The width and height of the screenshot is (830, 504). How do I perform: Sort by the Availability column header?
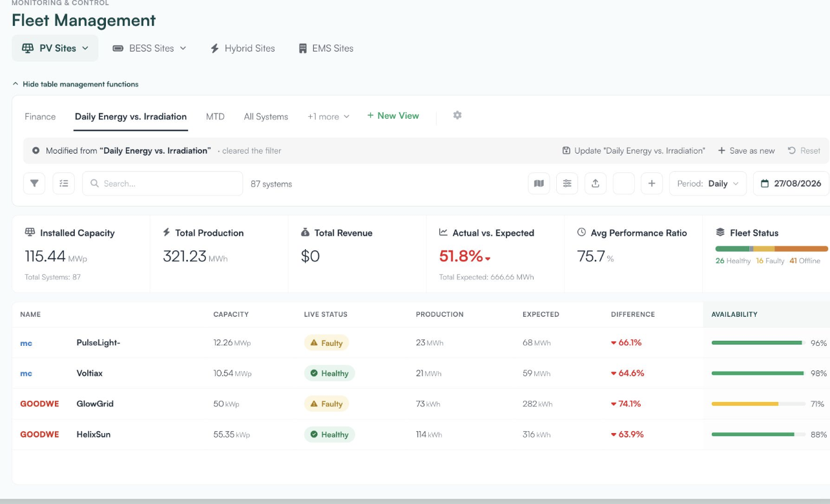(x=734, y=314)
